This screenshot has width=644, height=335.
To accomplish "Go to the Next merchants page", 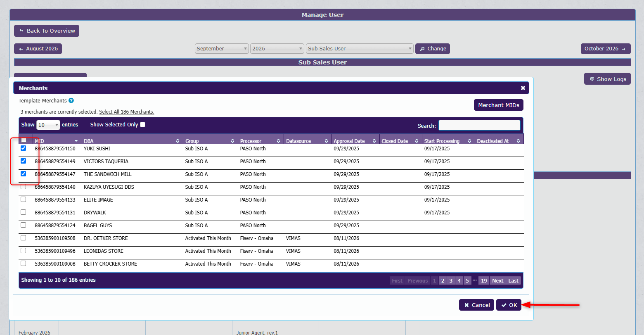I will pos(498,280).
